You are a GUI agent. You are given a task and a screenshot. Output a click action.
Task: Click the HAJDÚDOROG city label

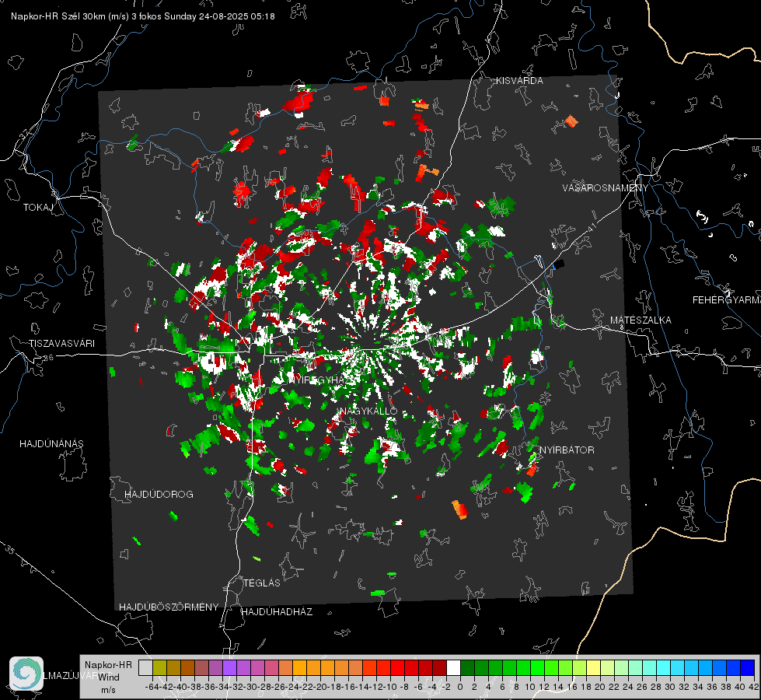159,494
